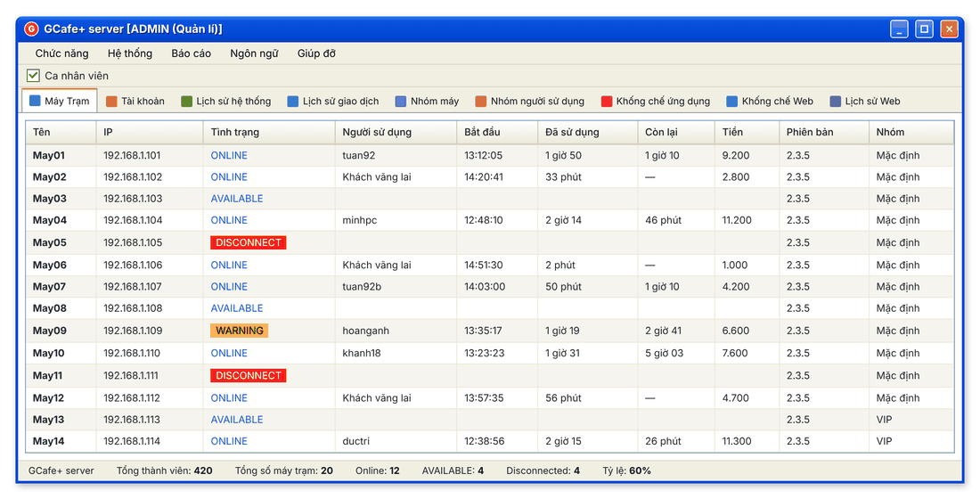Click the DISCONNECT status of May11
This screenshot has height=499, width=980.
pyautogui.click(x=249, y=376)
